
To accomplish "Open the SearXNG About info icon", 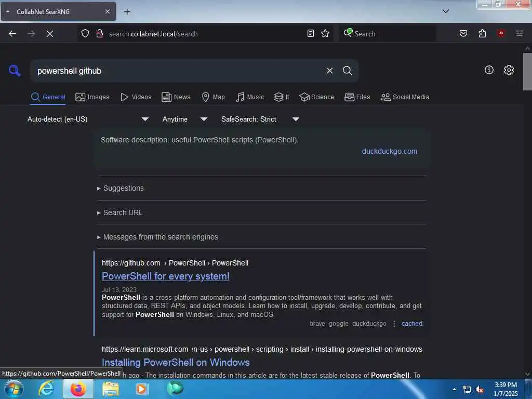I will tap(489, 70).
